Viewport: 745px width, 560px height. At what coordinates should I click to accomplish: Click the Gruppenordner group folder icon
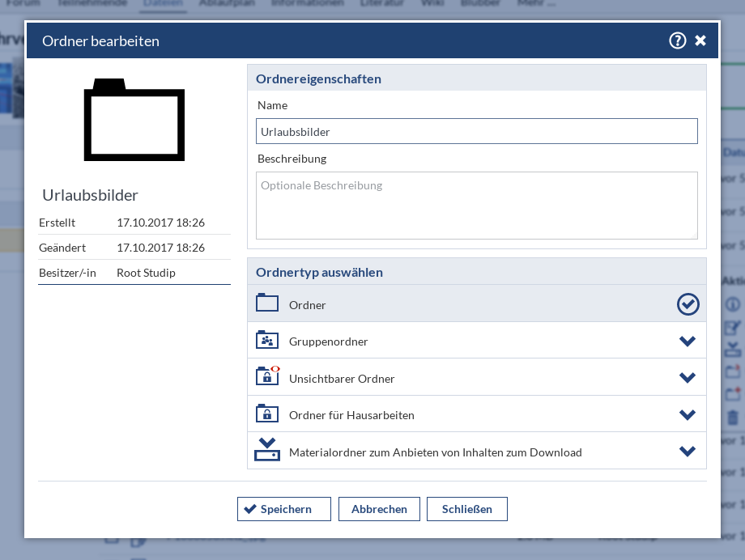coord(267,341)
